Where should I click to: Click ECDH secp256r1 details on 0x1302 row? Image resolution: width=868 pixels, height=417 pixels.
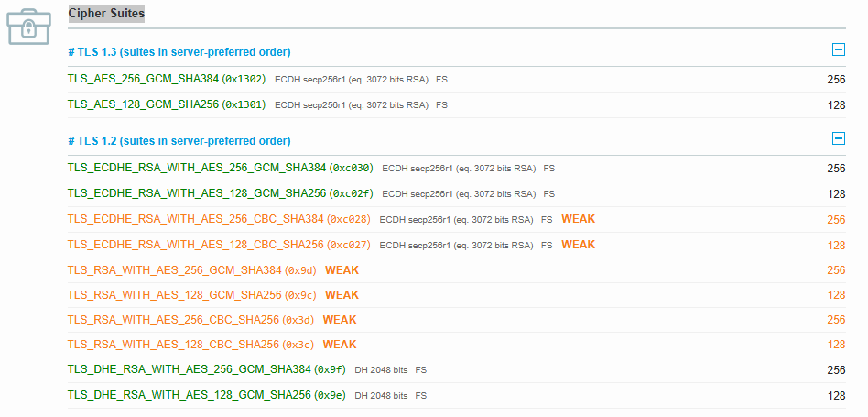[x=352, y=80]
